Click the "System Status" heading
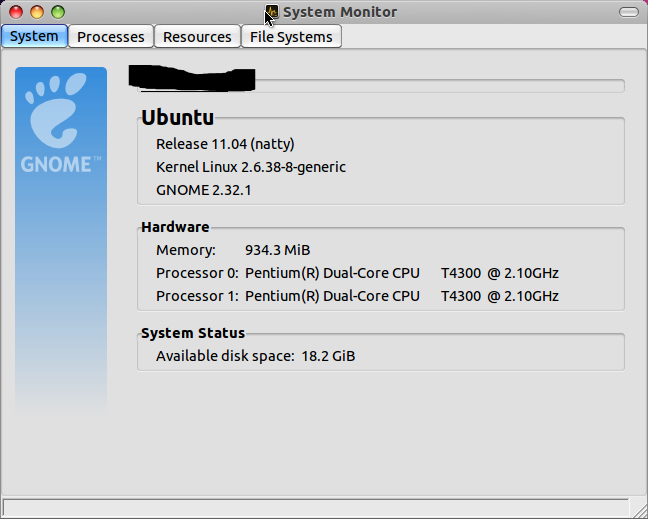Screen dimensions: 648x519 click(193, 333)
